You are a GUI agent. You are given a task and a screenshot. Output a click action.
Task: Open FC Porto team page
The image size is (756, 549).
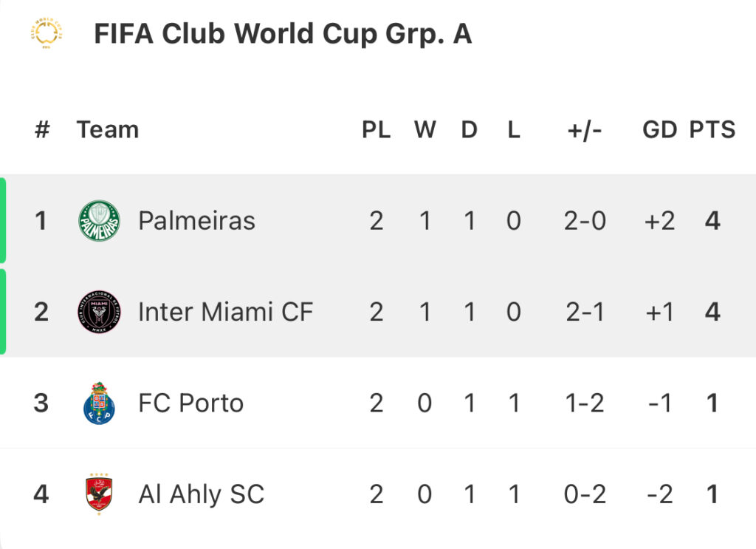(x=191, y=403)
